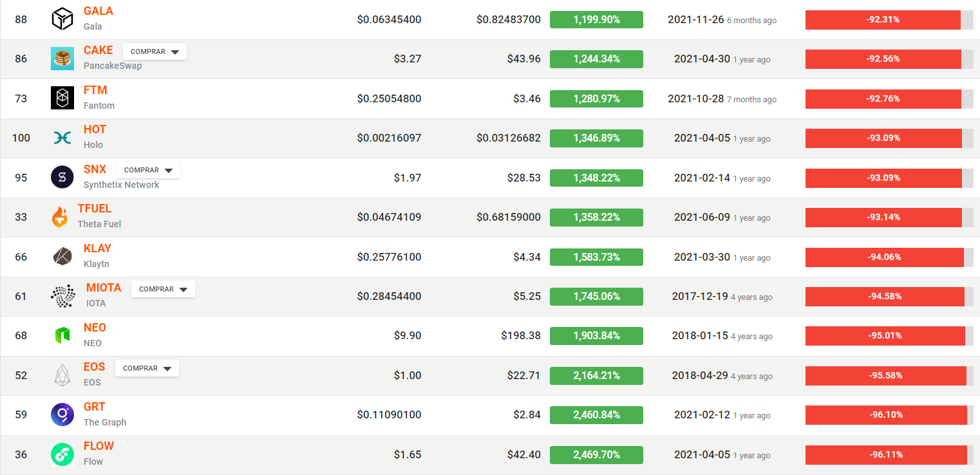
Task: Click the Fantom logo icon
Action: pos(62,98)
